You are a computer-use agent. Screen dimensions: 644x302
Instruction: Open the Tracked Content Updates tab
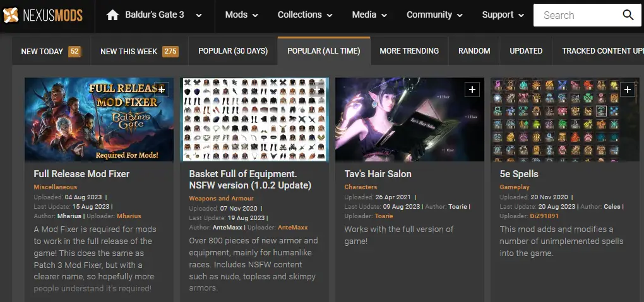click(598, 51)
